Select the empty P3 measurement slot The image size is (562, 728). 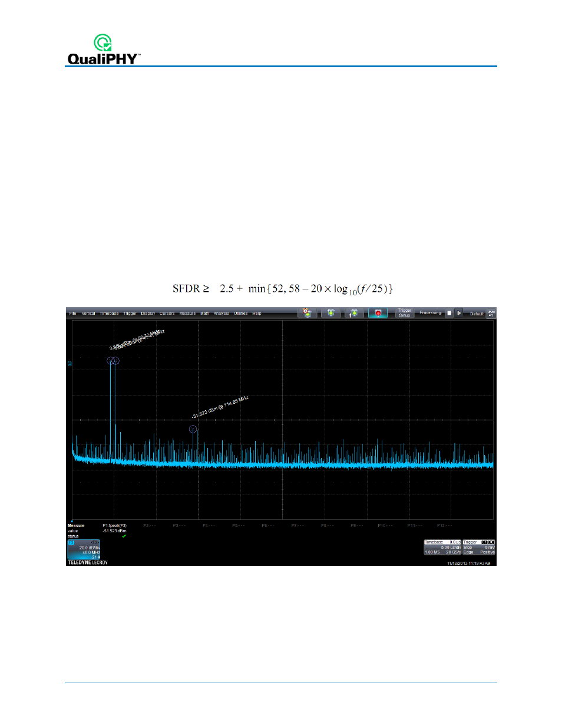[x=179, y=526]
